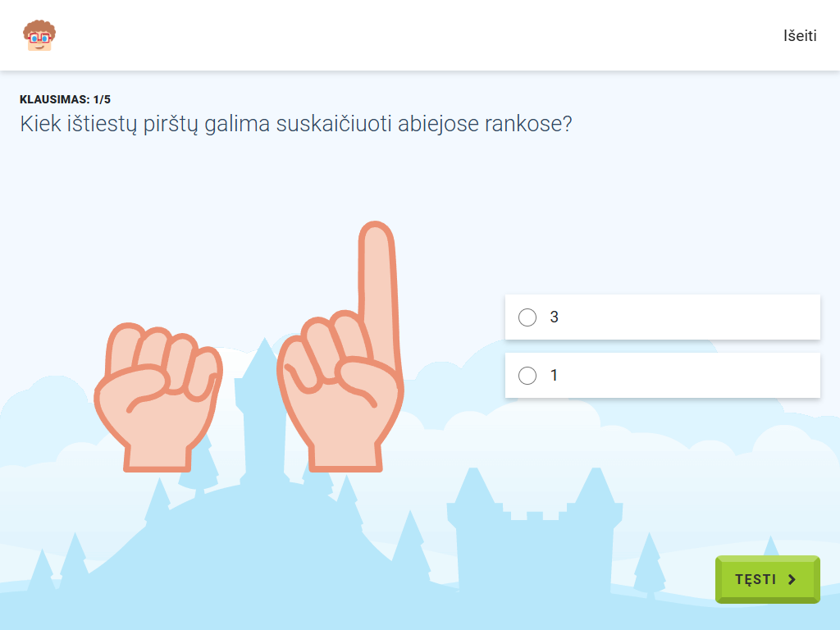This screenshot has width=840, height=630.
Task: Click the number 3 answer label
Action: tap(554, 317)
